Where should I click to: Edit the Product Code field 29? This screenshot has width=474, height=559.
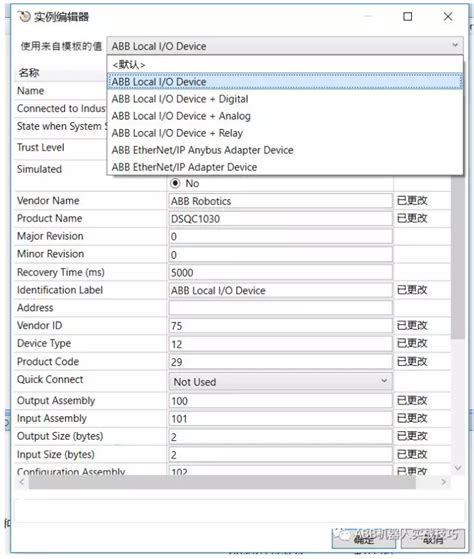280,361
